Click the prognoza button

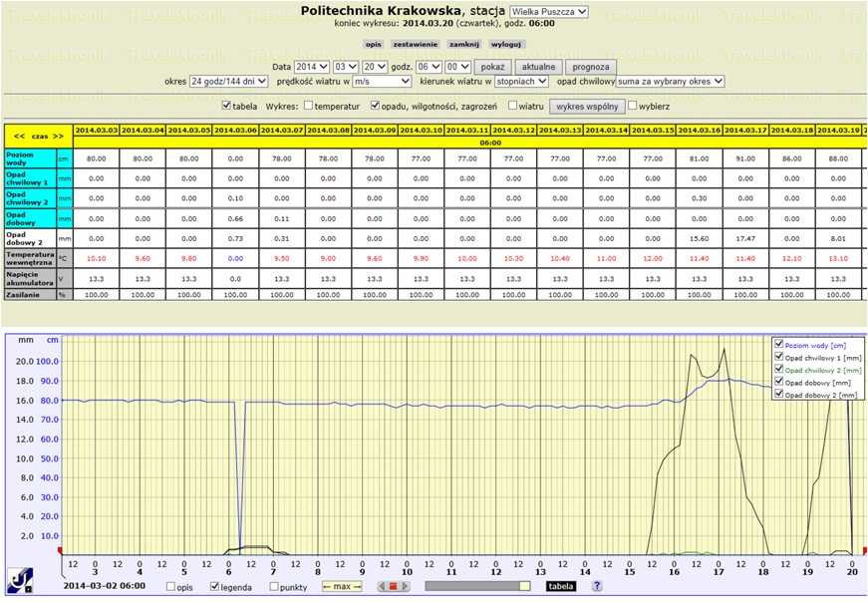coord(591,67)
